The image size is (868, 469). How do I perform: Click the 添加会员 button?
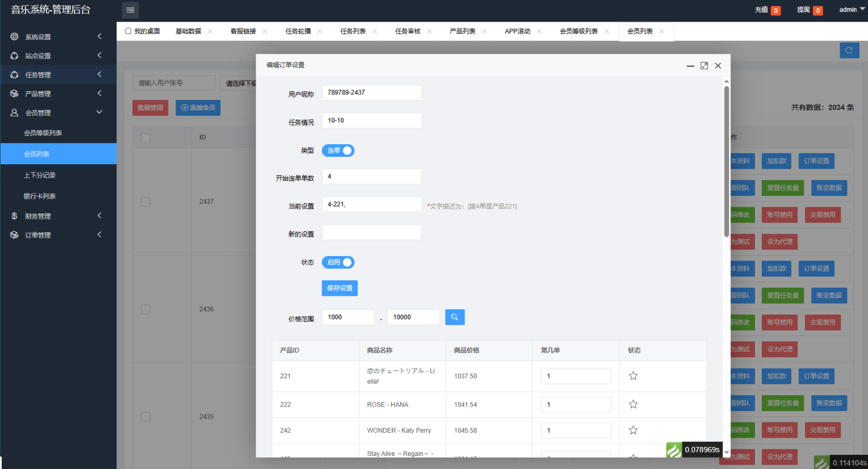(198, 108)
